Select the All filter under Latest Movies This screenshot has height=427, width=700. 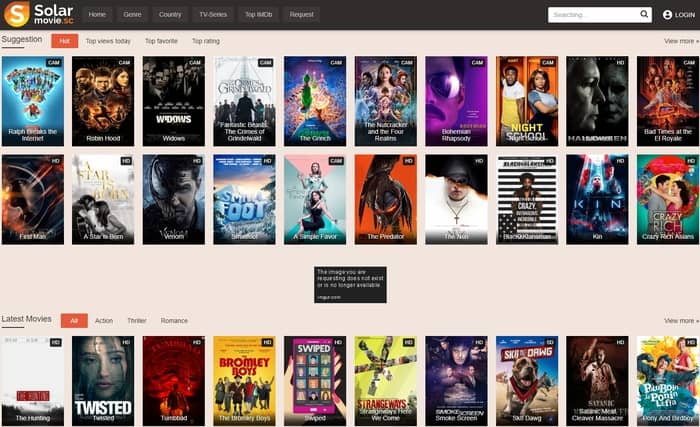[74, 321]
